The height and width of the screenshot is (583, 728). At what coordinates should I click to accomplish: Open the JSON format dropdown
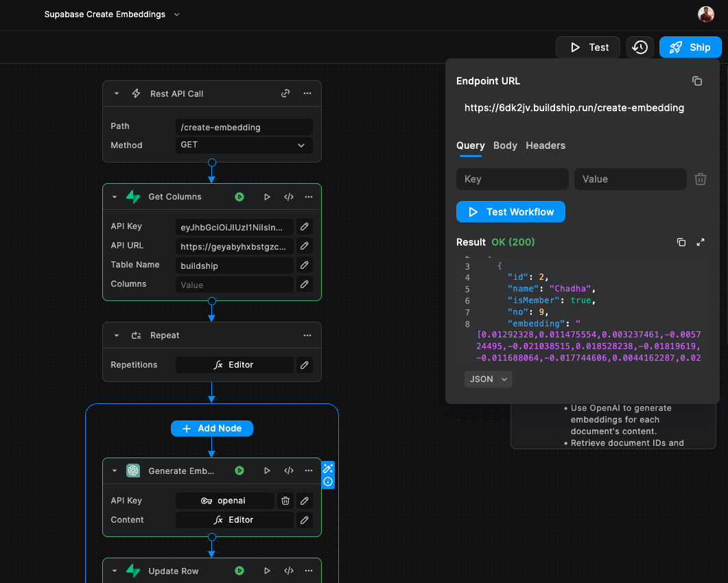(488, 379)
